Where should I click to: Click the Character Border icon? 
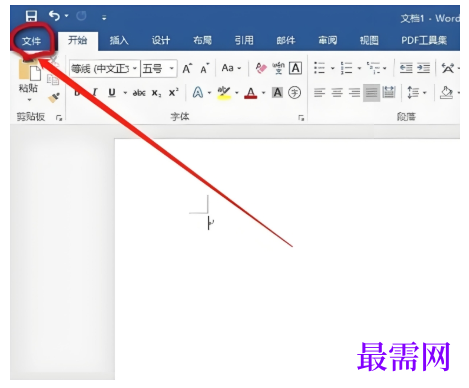click(x=295, y=68)
